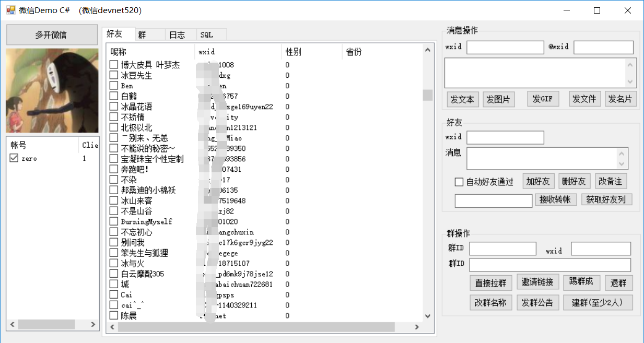Click the 消息 text box in 好友 section

point(541,159)
